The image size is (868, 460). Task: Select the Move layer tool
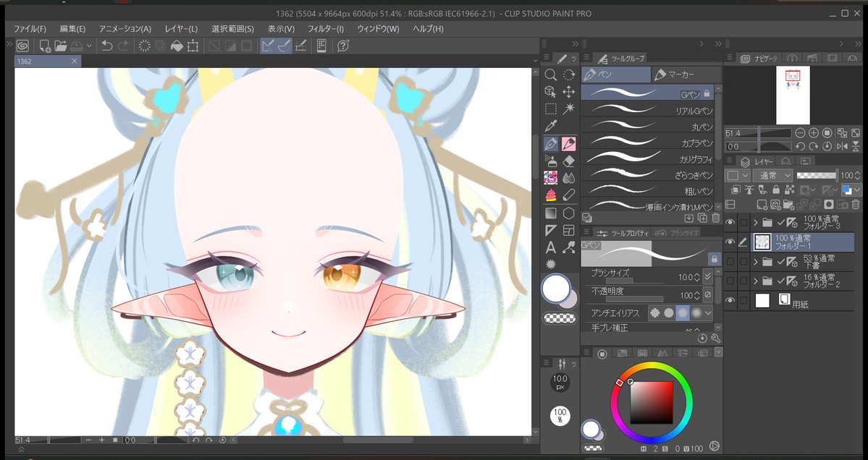(x=568, y=91)
